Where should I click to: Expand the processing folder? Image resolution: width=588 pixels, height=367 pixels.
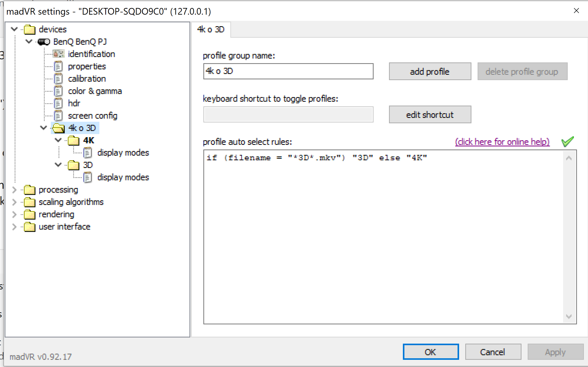14,190
